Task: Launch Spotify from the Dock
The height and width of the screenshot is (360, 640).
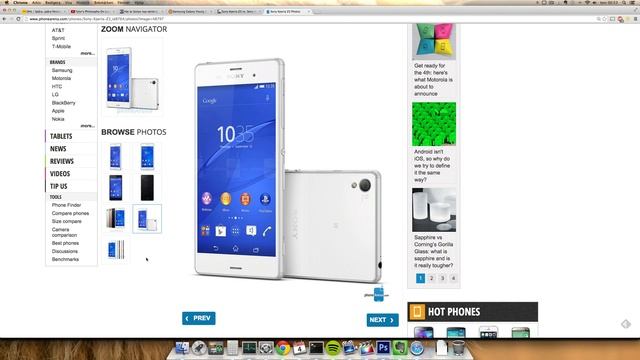Action: (333, 348)
